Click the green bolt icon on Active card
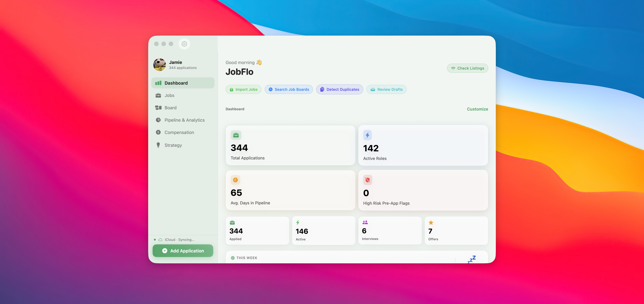644x304 pixels. click(298, 222)
